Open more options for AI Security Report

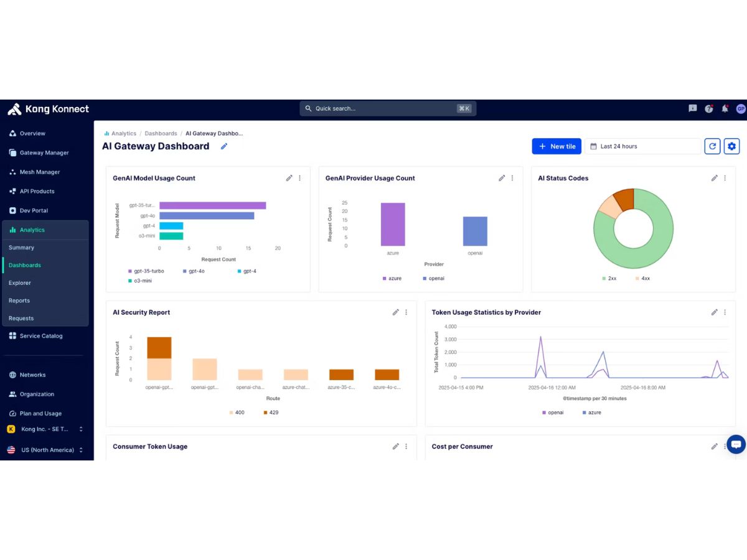(x=406, y=312)
